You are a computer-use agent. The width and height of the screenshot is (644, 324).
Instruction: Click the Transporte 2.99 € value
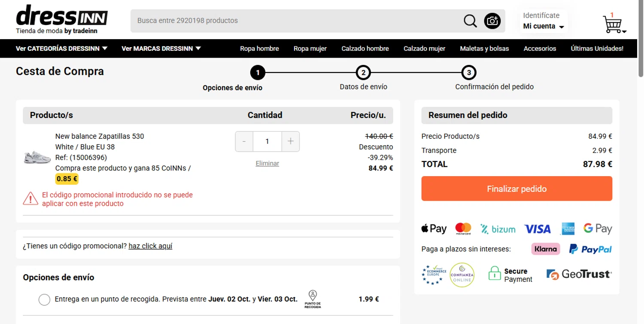[602, 150]
